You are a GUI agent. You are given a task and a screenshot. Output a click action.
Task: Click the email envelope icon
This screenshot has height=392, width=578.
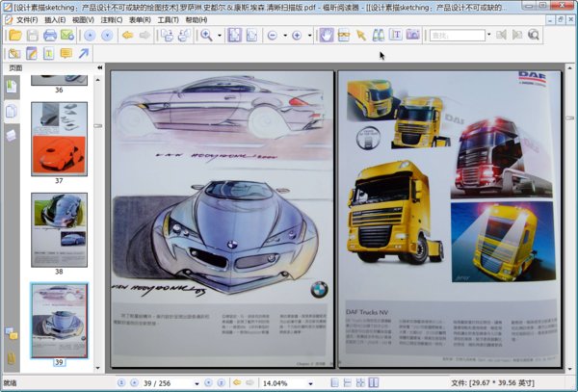click(x=66, y=36)
